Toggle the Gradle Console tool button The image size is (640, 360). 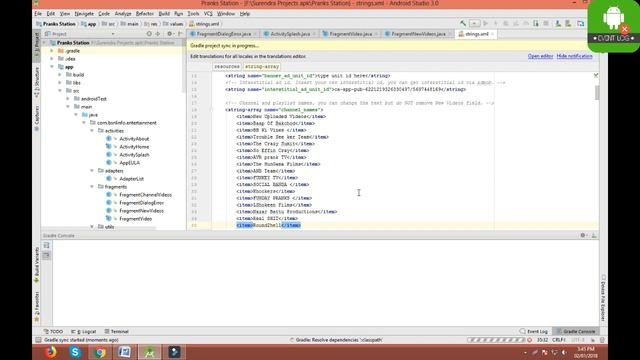tap(576, 331)
